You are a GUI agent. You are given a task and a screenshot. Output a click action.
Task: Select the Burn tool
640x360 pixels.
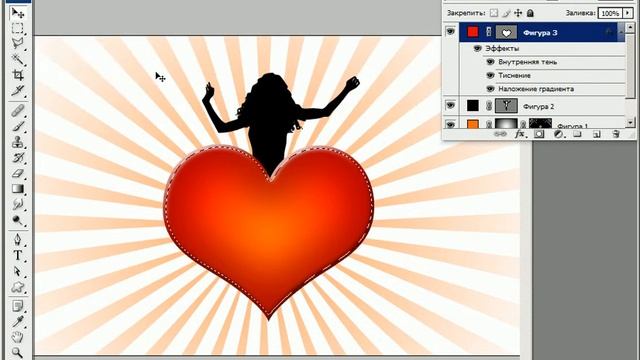tap(18, 220)
